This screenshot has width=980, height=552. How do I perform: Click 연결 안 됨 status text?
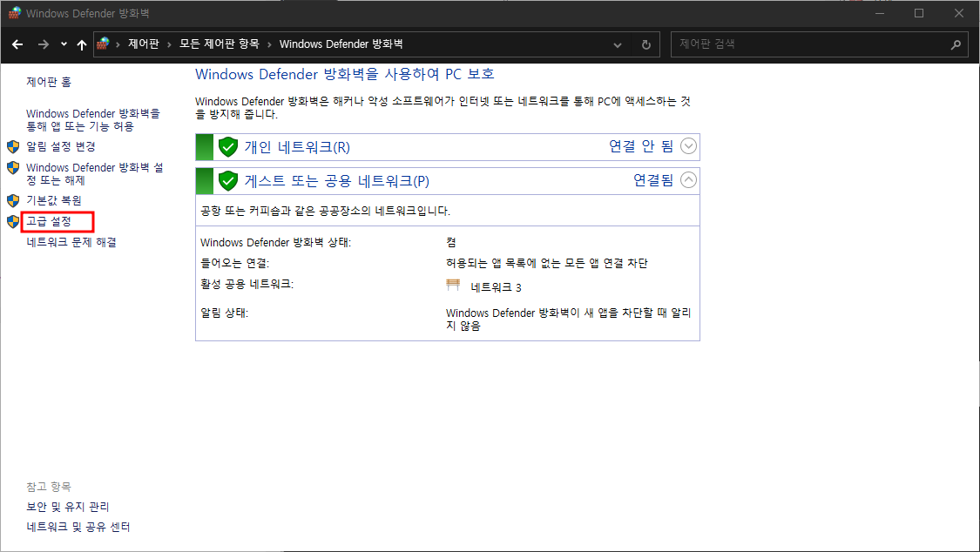641,146
